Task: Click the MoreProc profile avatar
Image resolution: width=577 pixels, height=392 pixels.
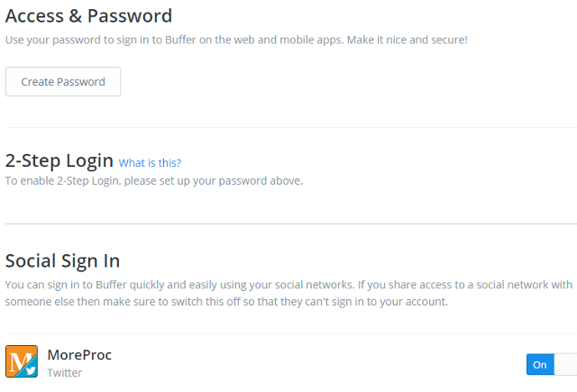Action: coord(21,361)
